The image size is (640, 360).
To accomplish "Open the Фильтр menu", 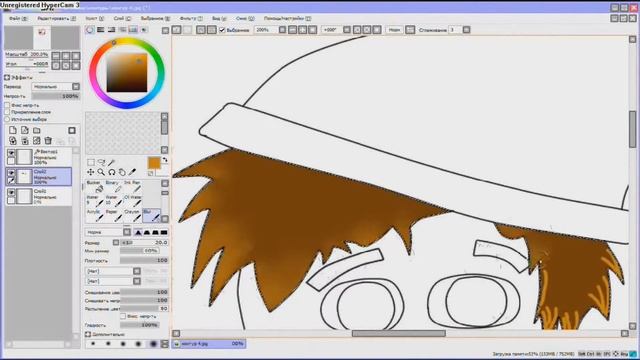I will point(191,18).
